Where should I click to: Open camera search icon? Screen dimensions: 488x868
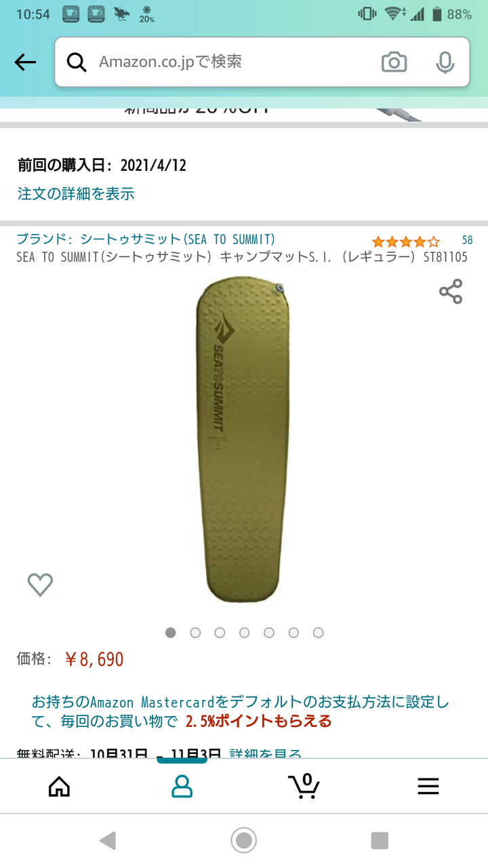click(x=394, y=62)
